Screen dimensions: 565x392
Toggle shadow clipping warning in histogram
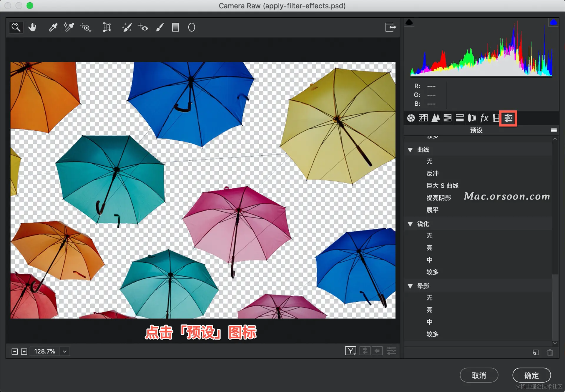[x=409, y=22]
